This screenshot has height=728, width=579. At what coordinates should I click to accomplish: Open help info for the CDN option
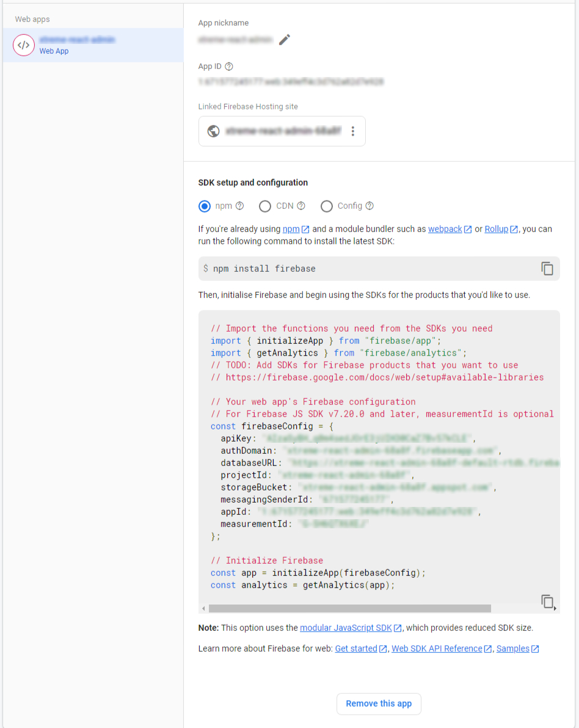pyautogui.click(x=300, y=206)
